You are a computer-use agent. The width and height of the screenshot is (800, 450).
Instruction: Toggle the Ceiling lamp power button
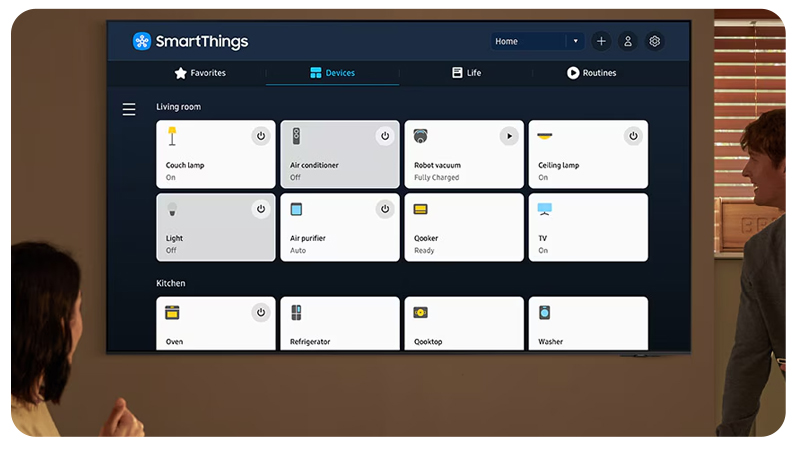click(632, 136)
